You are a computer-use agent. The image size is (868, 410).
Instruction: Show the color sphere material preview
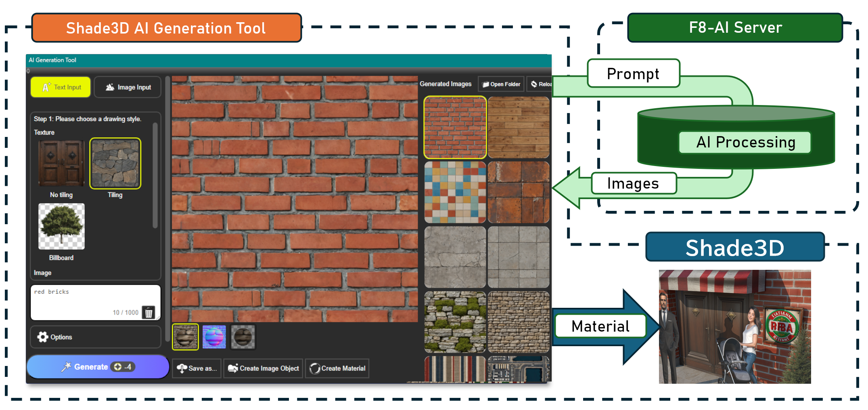[x=185, y=336]
